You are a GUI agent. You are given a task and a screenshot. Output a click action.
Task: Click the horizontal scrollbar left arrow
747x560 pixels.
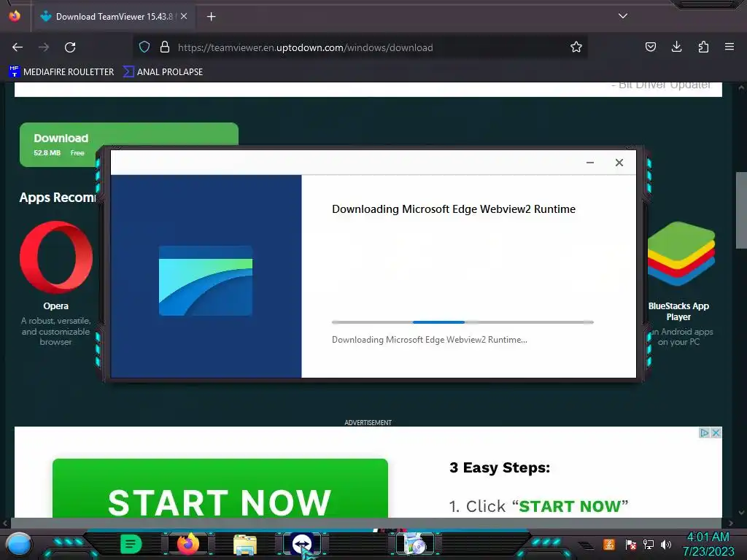coord(5,523)
